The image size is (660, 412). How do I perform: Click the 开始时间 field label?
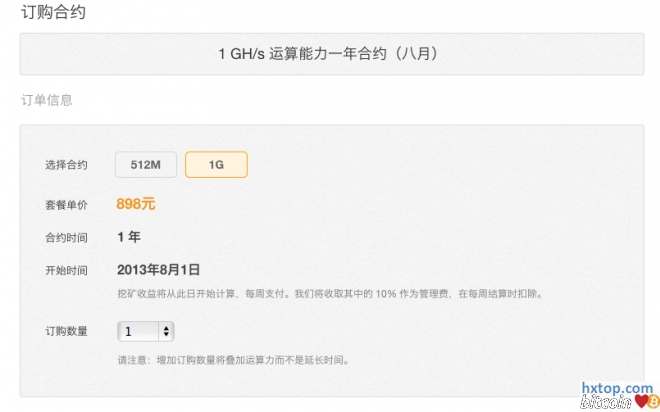[x=66, y=270]
